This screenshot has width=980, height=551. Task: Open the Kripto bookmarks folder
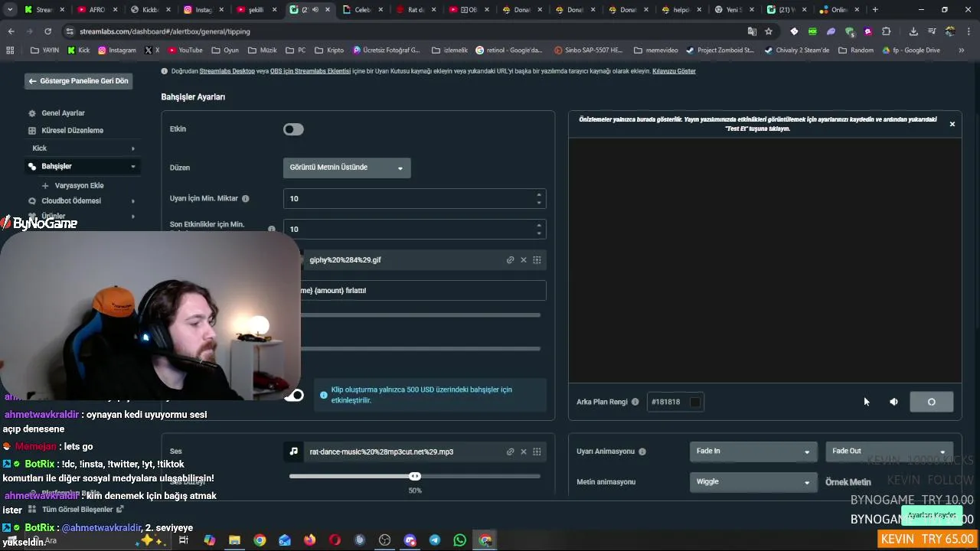[x=330, y=50]
